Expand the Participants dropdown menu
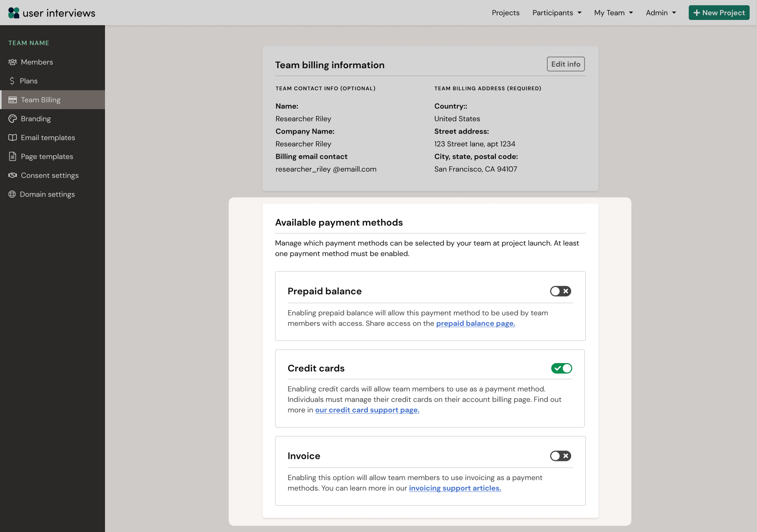 coord(556,13)
